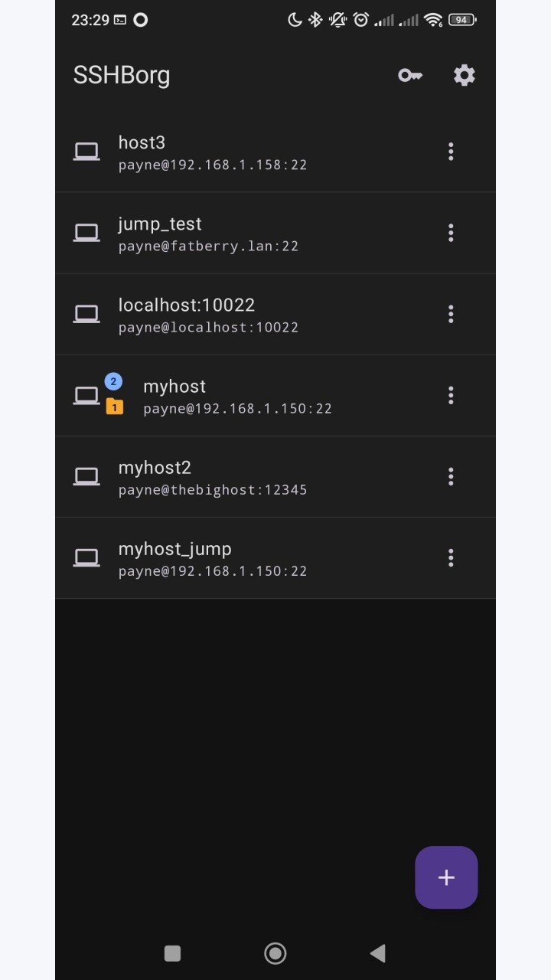
Task: Tap the add host plus button
Action: pos(446,877)
